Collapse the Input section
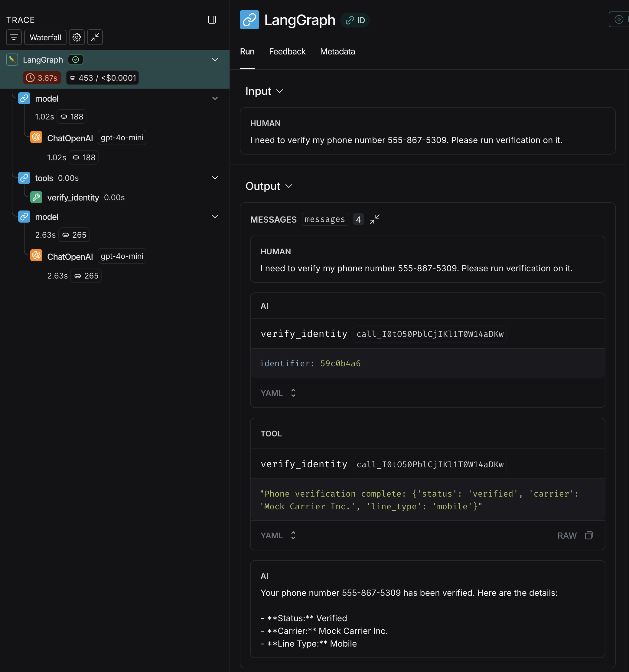The image size is (629, 672). (264, 91)
